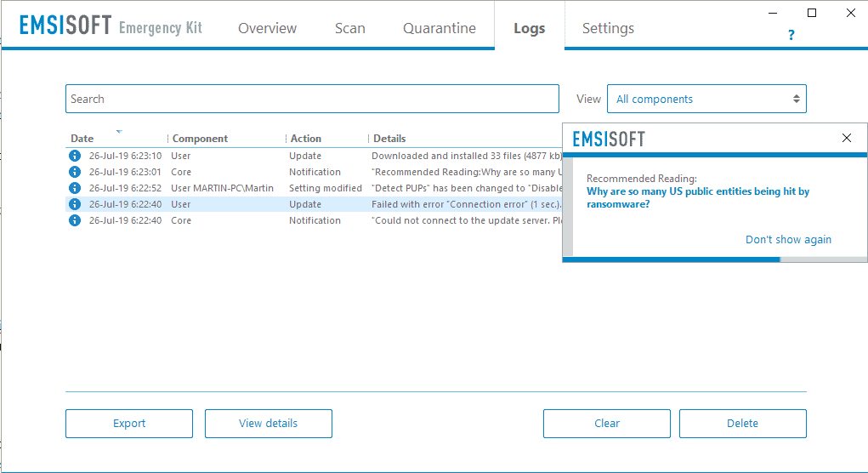This screenshot has width=868, height=473.
Task: Select the 'Failed with error Connection error' row
Action: tap(314, 204)
